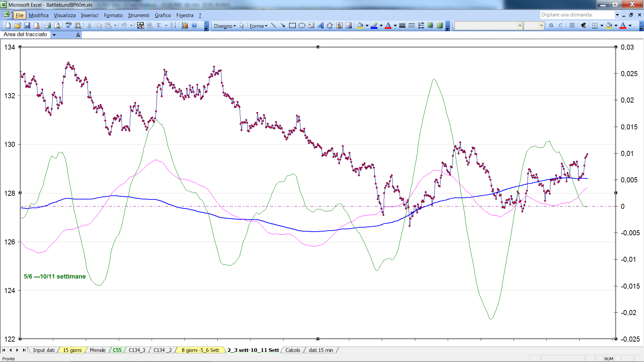This screenshot has height=362, width=644.
Task: Insert Diagram or Organization Chart icon
Action: click(x=330, y=25)
